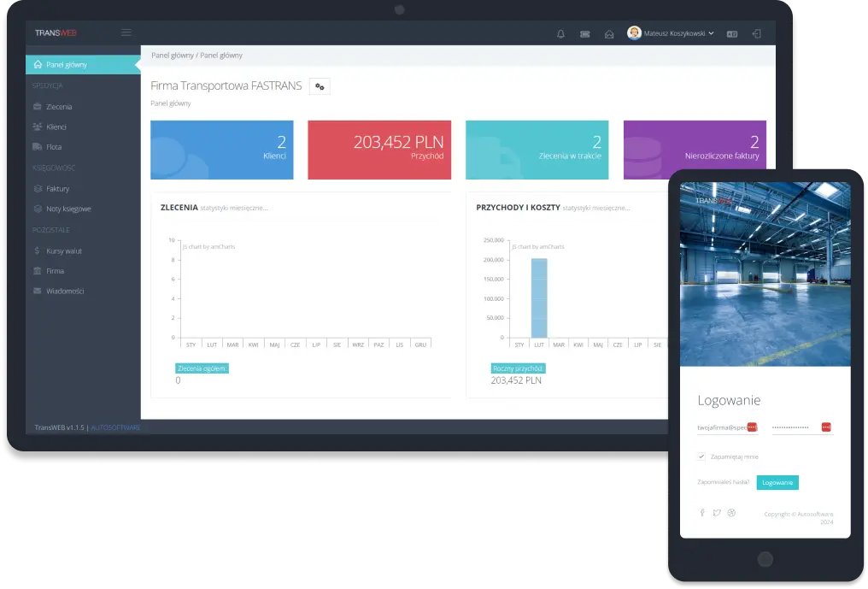Image resolution: width=868 pixels, height=589 pixels.
Task: Click the ID card icon in header
Action: click(x=732, y=34)
